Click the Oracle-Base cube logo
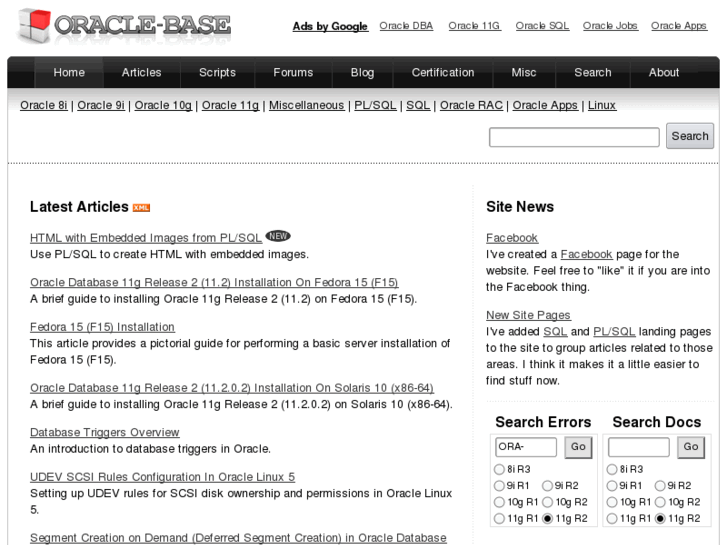This screenshot has height=545, width=727. point(35,26)
